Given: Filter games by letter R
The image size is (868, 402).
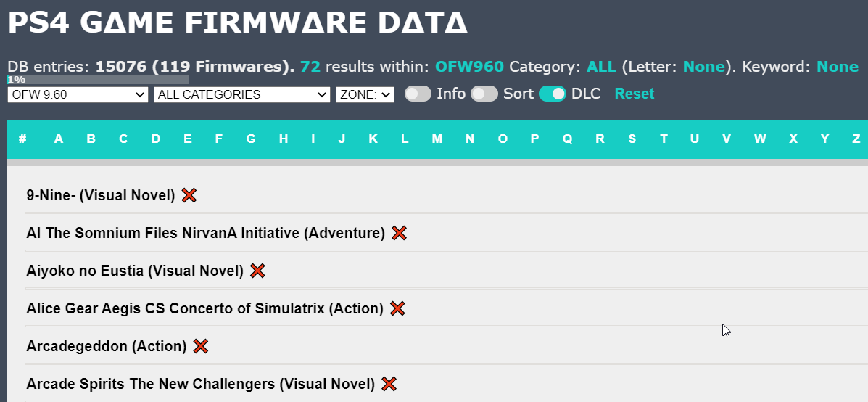Looking at the screenshot, I should pyautogui.click(x=600, y=139).
